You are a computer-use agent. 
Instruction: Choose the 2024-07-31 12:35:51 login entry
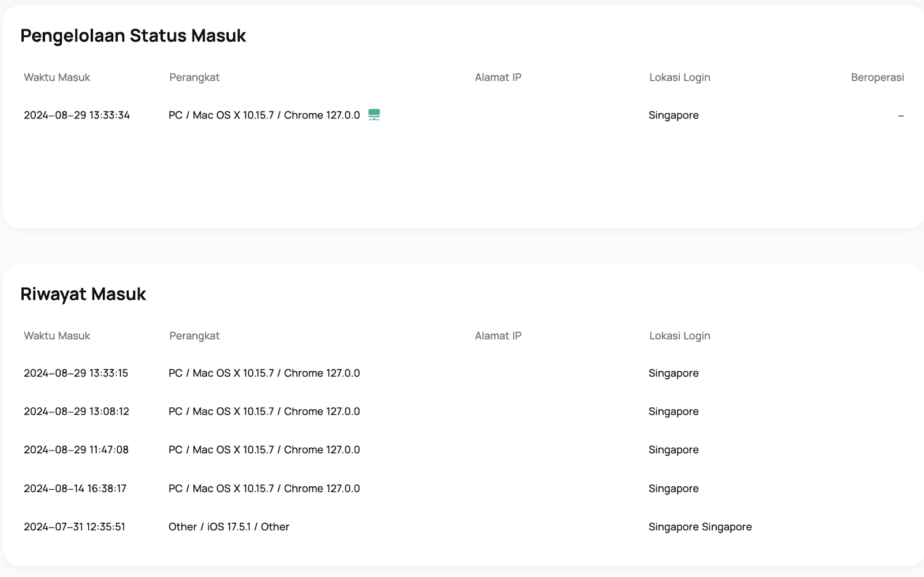tap(74, 527)
